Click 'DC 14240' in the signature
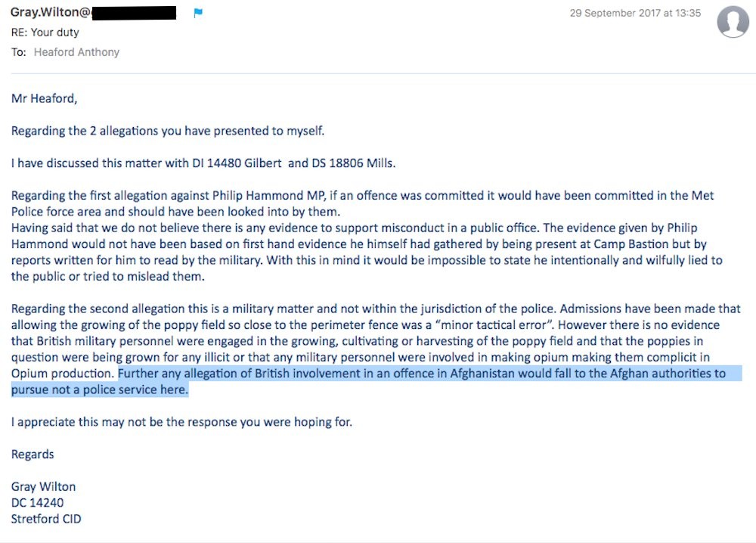Image resolution: width=756 pixels, height=543 pixels. (x=36, y=503)
